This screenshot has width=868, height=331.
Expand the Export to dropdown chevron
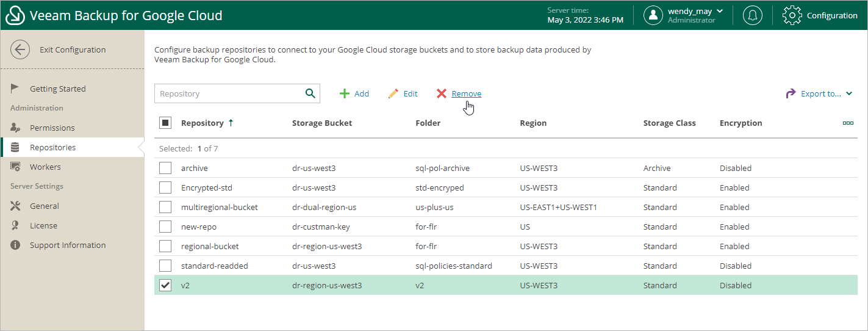pos(849,93)
